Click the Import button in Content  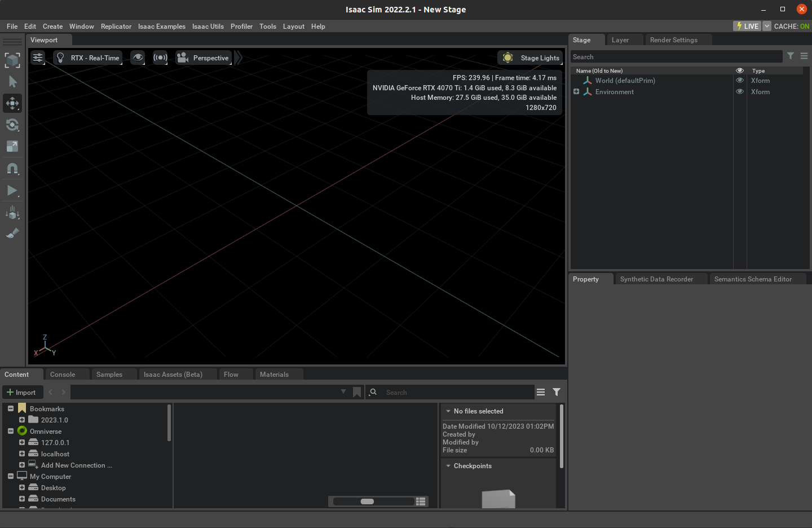tap(22, 392)
